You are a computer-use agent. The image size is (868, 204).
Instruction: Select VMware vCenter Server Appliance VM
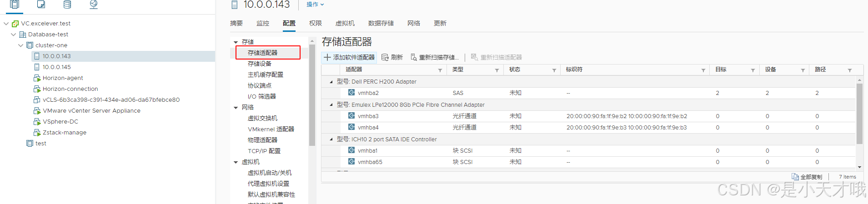tap(91, 111)
